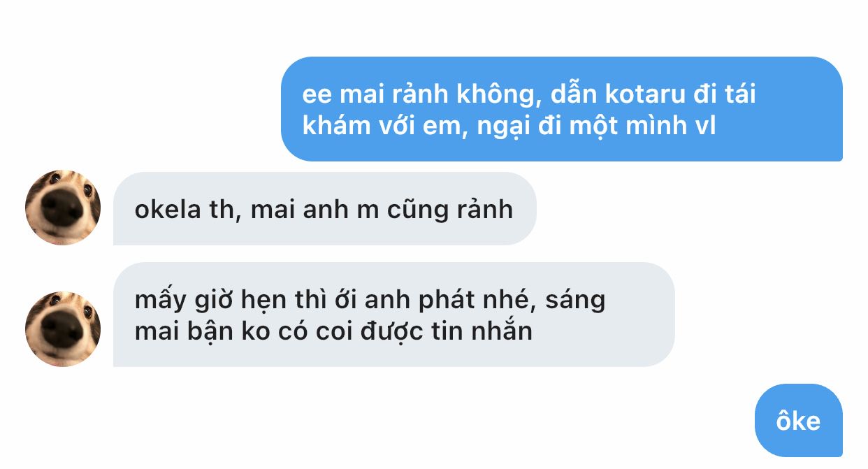The image size is (868, 469).
Task: Click the phrase anh phát nhé in the gray bubble
Action: click(461, 301)
